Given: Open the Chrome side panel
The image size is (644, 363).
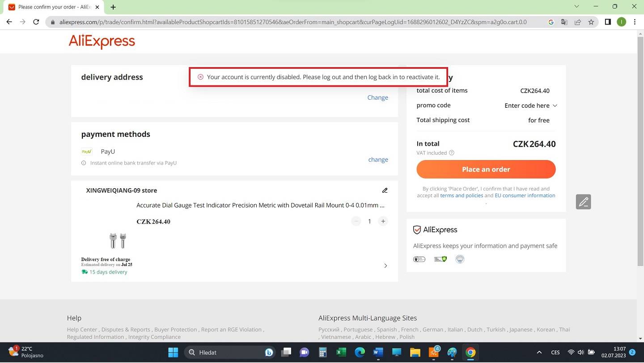Looking at the screenshot, I should [x=608, y=22].
